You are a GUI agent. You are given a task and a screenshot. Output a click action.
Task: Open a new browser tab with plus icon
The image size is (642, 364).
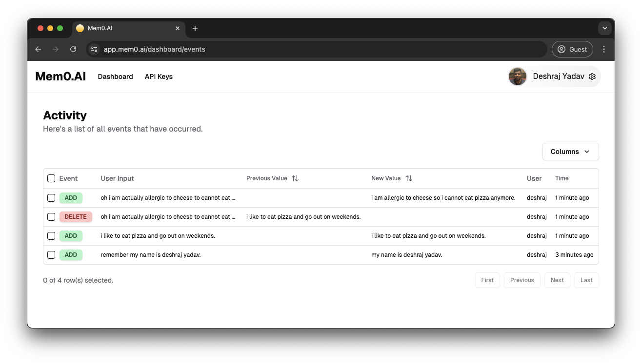[x=195, y=28]
